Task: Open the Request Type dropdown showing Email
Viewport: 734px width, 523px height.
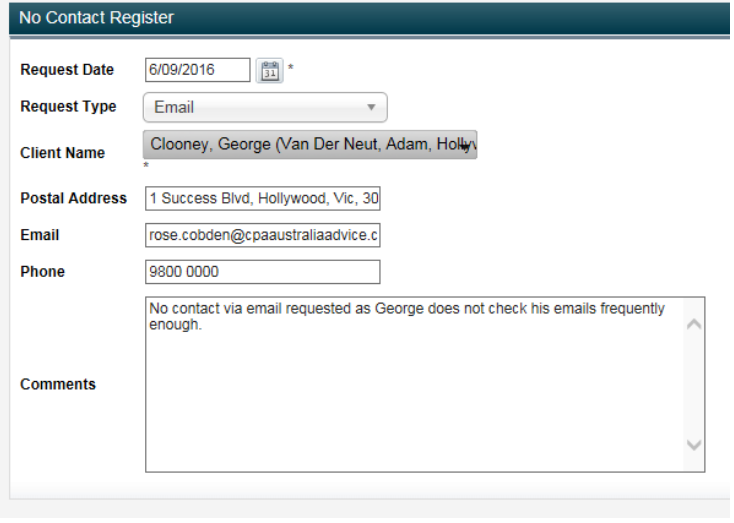Action: point(266,108)
